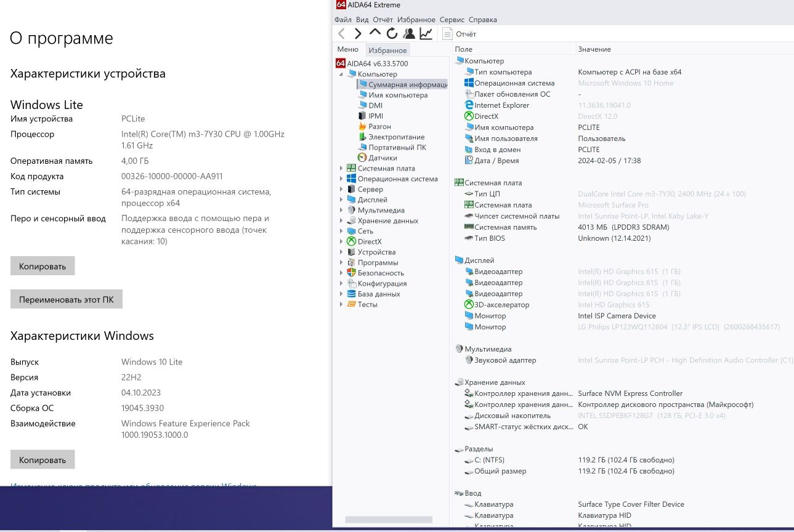Expand the Системная плата tree node
This screenshot has height=532, width=794.
point(341,168)
